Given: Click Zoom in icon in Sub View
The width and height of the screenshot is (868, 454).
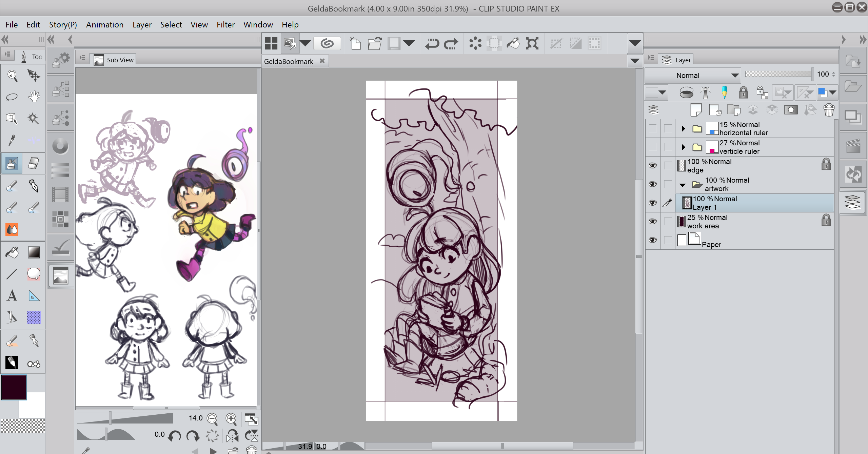Looking at the screenshot, I should (x=231, y=419).
